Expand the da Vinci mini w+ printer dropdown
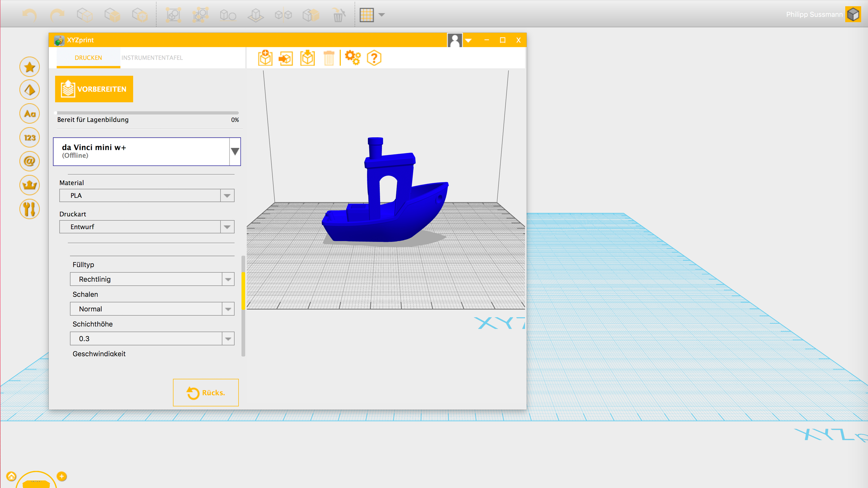Screen dimensions: 868x488 pyautogui.click(x=235, y=152)
